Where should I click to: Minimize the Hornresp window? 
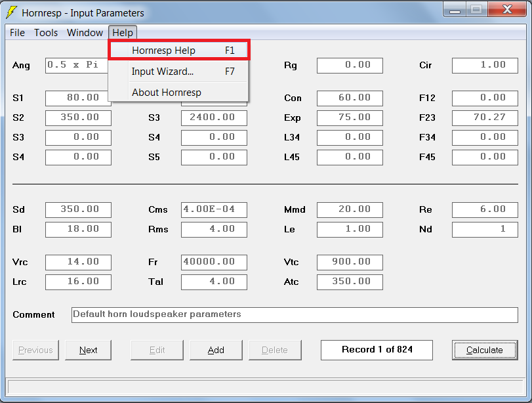tap(455, 11)
